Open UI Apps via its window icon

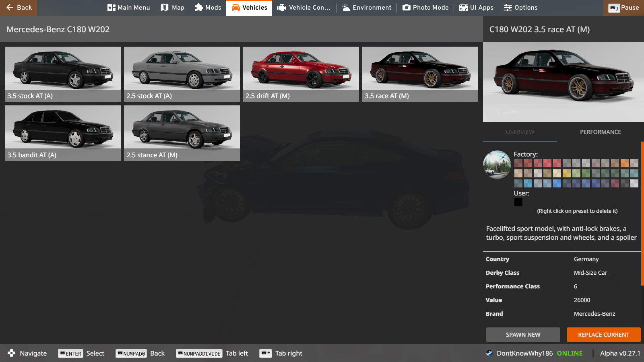[464, 8]
